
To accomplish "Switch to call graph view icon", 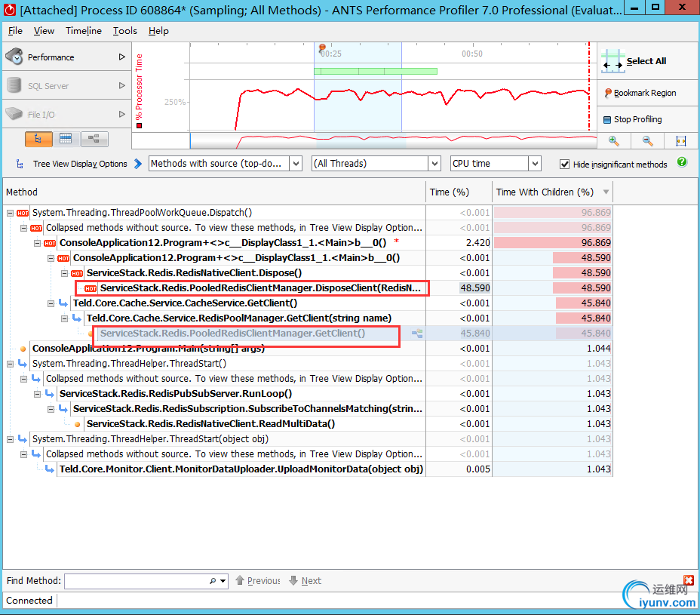I will pos(94,140).
